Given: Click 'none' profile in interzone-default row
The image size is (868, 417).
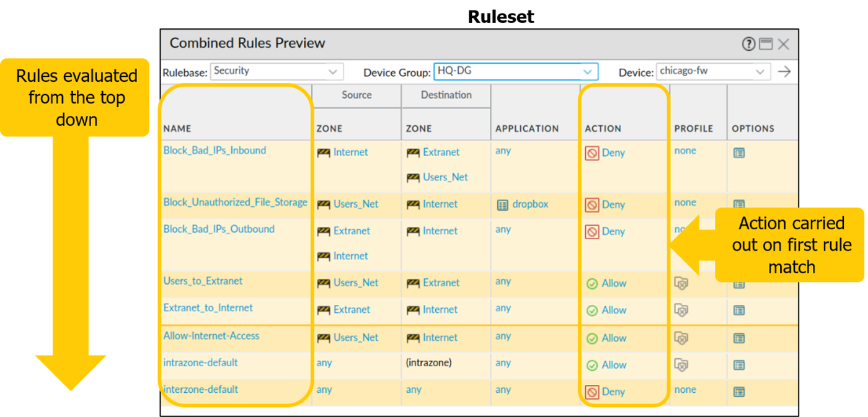Looking at the screenshot, I should [x=685, y=390].
